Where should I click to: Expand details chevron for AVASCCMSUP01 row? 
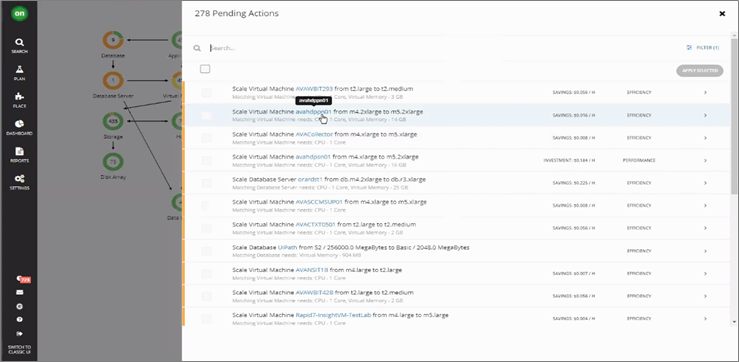point(705,206)
